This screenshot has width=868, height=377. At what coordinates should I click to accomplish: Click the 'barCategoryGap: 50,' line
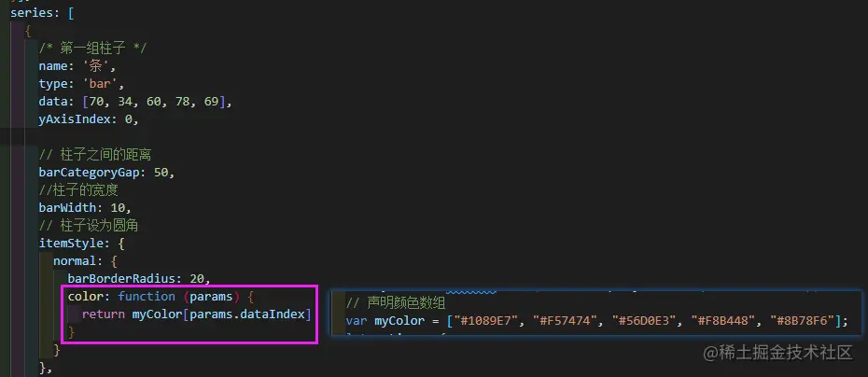(x=106, y=172)
